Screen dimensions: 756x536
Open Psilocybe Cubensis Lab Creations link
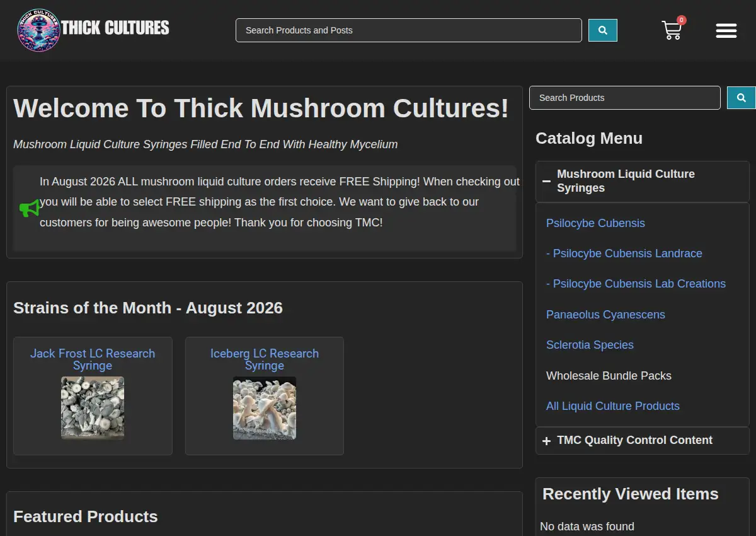point(636,284)
